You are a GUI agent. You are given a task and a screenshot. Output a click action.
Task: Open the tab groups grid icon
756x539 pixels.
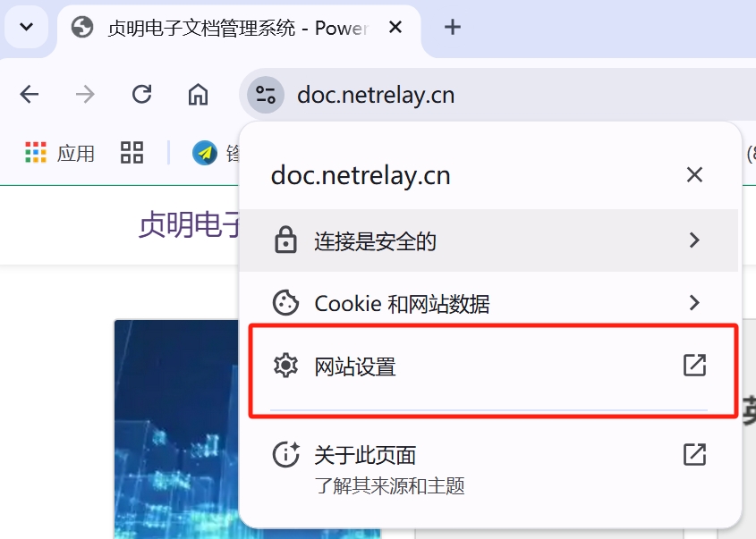coord(132,152)
